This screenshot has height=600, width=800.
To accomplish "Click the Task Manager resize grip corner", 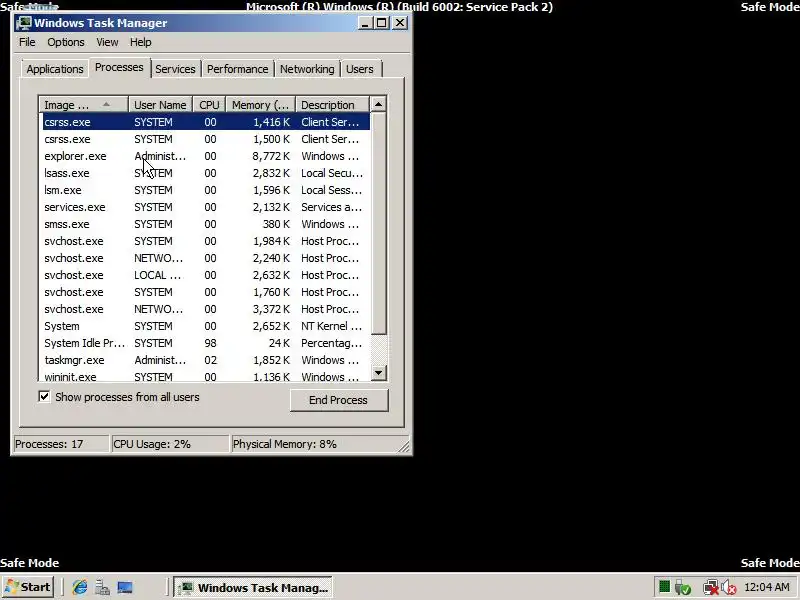I will coord(404,446).
